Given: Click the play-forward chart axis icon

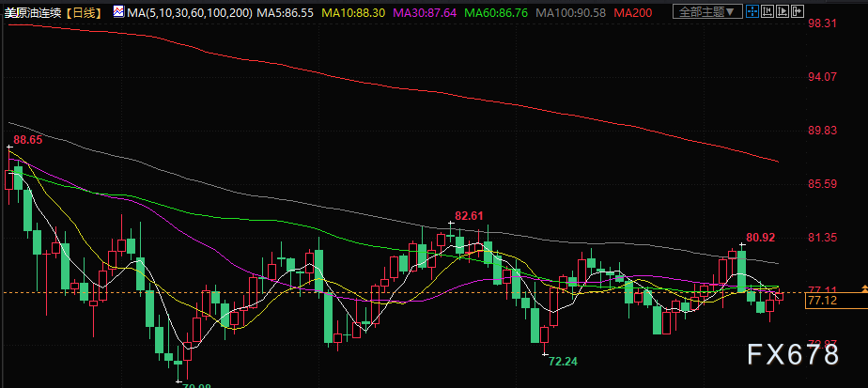Looking at the screenshot, I should pos(783,11).
